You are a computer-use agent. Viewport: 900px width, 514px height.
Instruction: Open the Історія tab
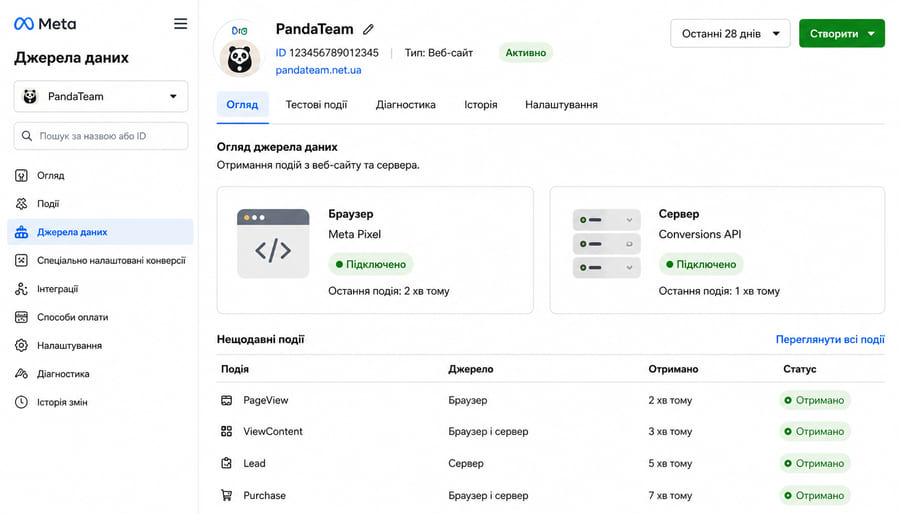pos(481,105)
